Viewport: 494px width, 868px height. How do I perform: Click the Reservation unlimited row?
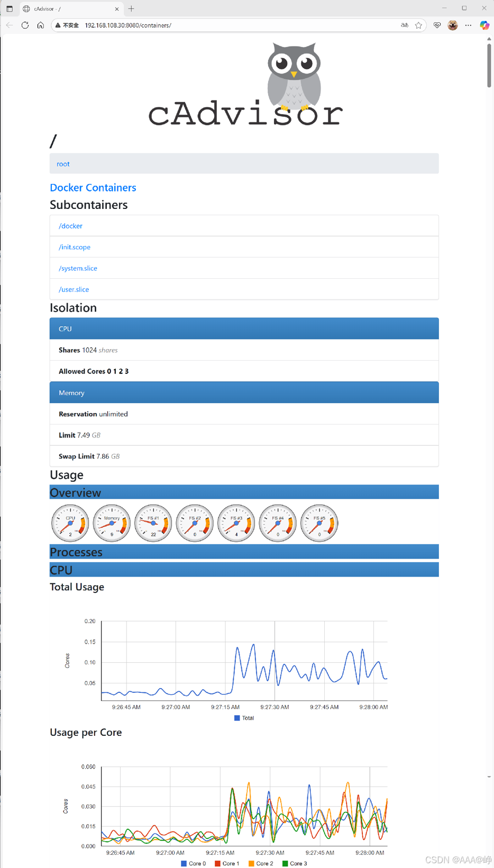tap(244, 414)
